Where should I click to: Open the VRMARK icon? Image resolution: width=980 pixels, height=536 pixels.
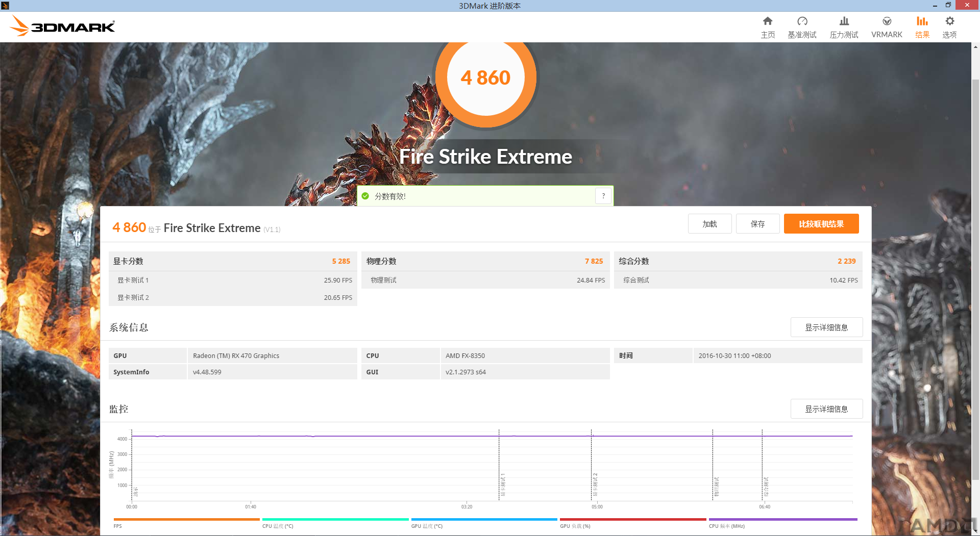click(887, 21)
